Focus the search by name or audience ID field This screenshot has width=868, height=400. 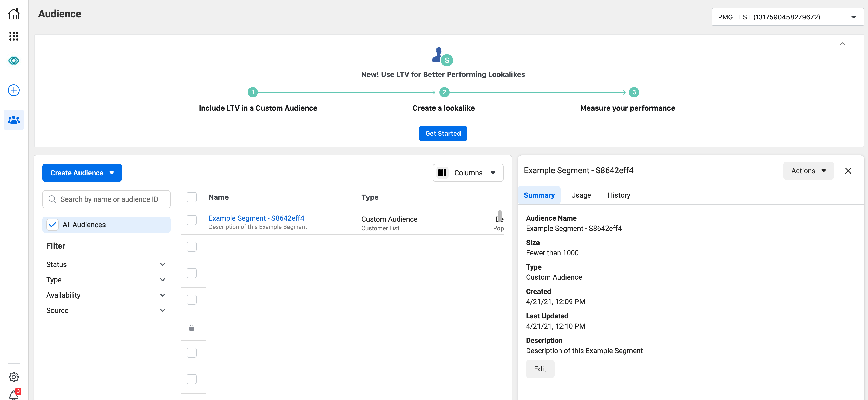[x=109, y=199]
